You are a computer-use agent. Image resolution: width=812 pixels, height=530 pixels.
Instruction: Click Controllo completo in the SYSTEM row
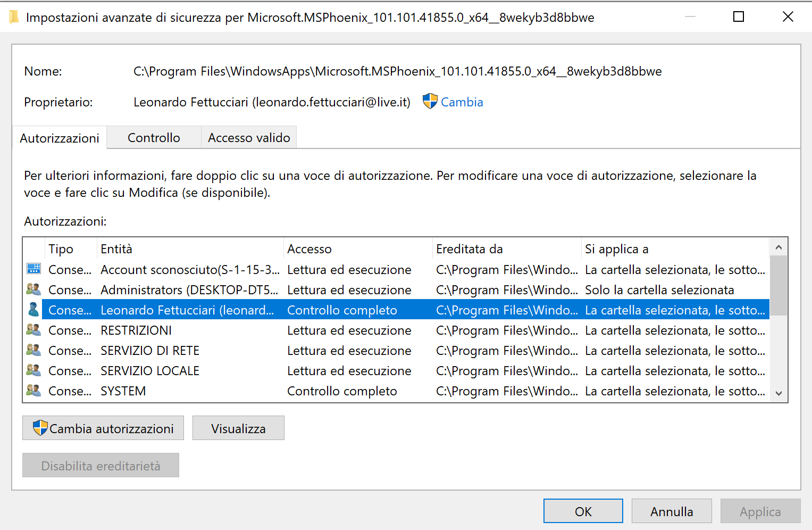click(342, 391)
